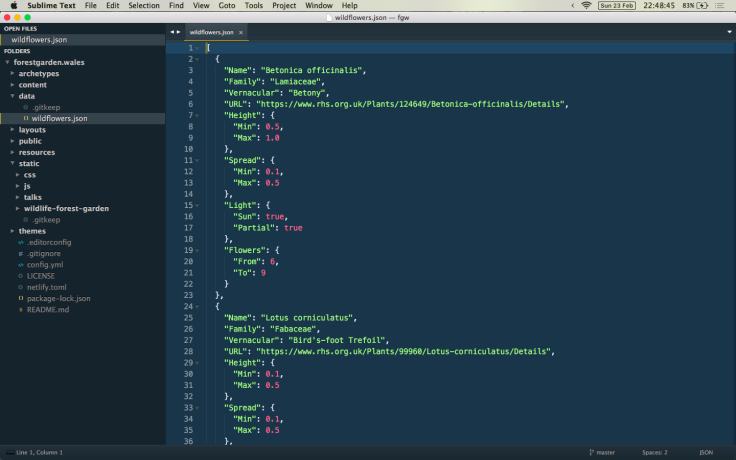Open the tab list dropdown arrow
Viewport: 736px width, 460px height.
(729, 32)
